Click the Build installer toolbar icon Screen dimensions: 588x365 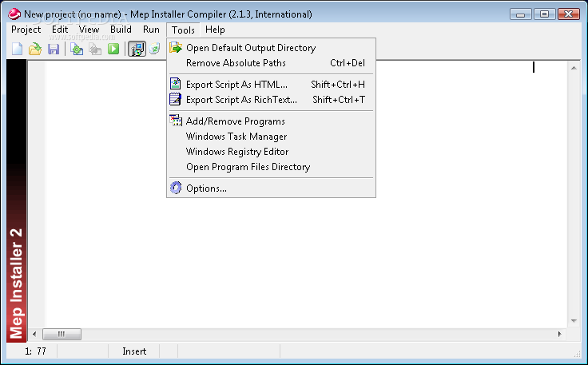[77, 49]
